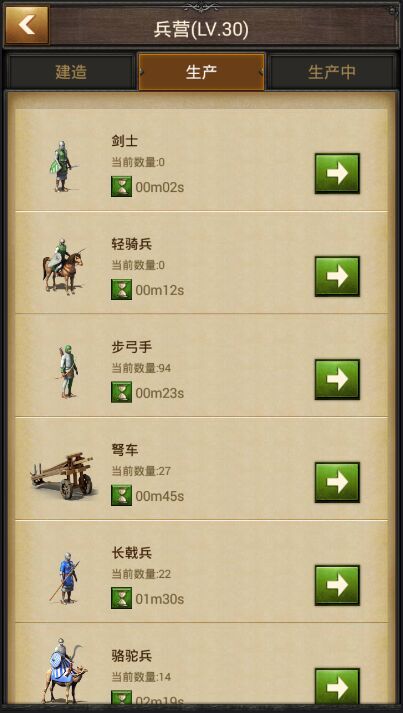The image size is (403, 713).
Task: Select the 生产 tab
Action: pos(202,72)
